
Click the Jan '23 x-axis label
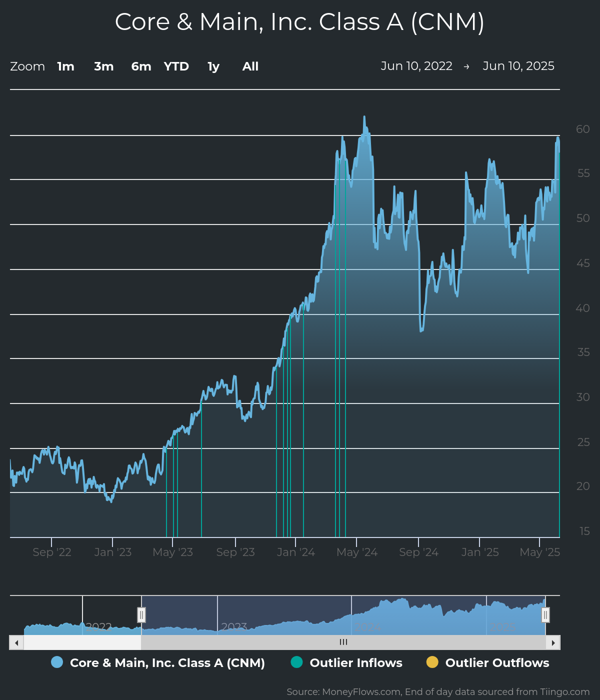pyautogui.click(x=113, y=552)
